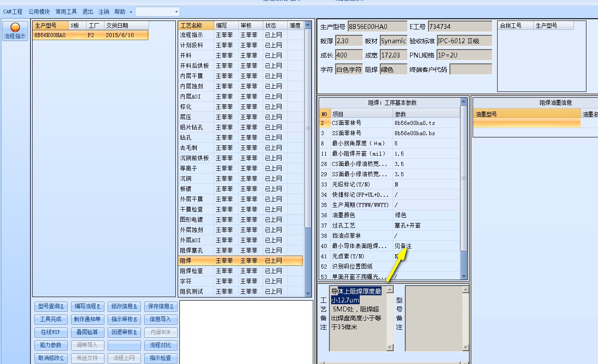Select the 最小阻焊开窗（mil） parameter row
Image resolution: width=598 pixels, height=364 pixels.
click(x=390, y=153)
